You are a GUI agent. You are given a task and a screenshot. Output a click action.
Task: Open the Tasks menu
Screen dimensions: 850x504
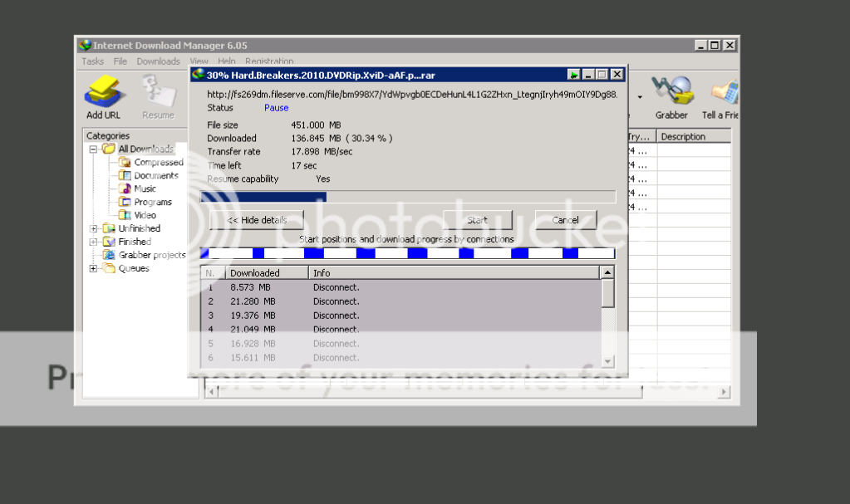click(x=92, y=61)
